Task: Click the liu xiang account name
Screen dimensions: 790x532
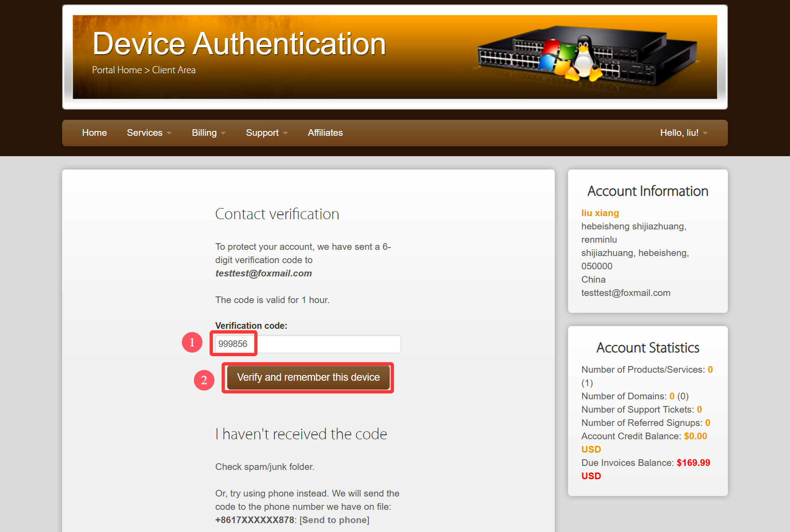Action: [600, 213]
